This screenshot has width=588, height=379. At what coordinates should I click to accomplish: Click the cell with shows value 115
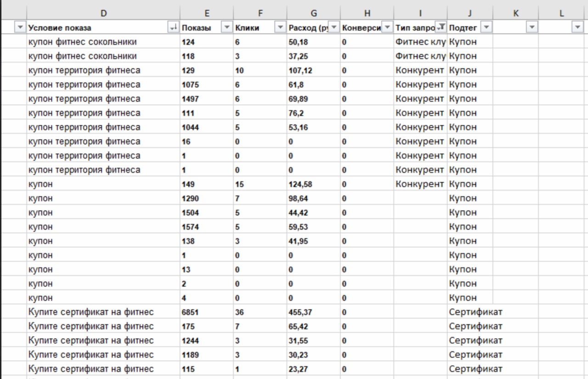pyautogui.click(x=207, y=369)
